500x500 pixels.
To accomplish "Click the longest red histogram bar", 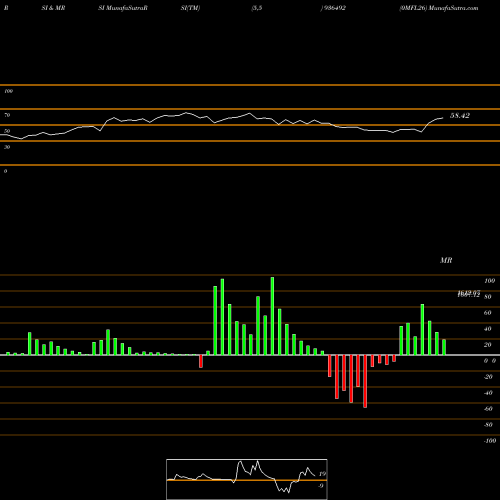I will pos(365,381).
